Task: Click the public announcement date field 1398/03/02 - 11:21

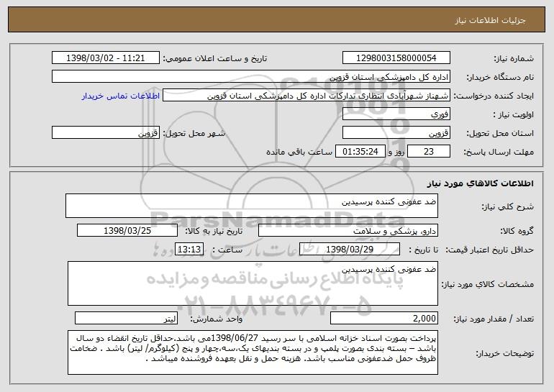Action: [x=106, y=58]
